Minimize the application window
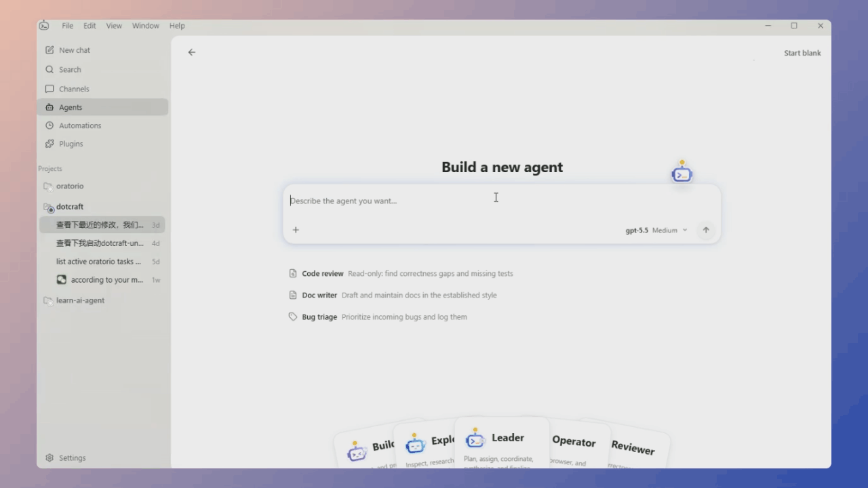Screen dimensions: 868x488 coord(768,26)
